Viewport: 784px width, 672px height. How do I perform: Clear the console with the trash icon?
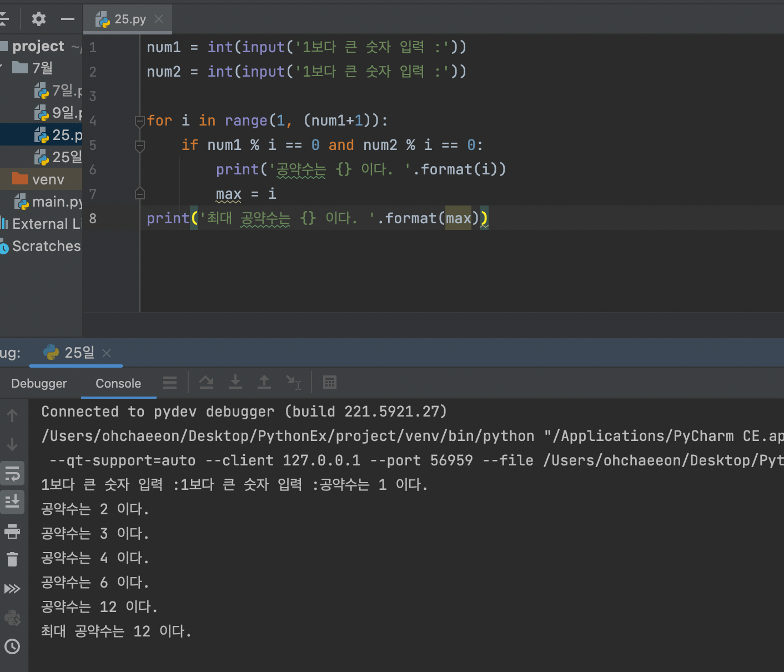(x=12, y=559)
